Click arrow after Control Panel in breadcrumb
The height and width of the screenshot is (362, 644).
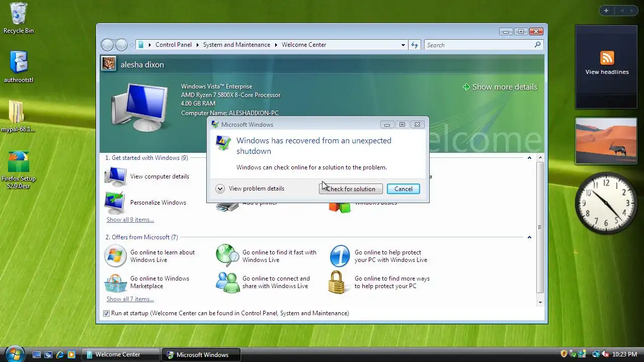(197, 45)
